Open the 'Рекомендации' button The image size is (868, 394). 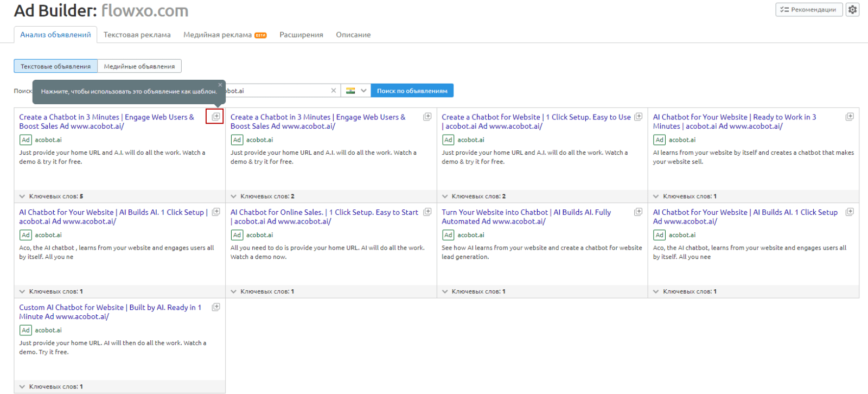coord(809,10)
